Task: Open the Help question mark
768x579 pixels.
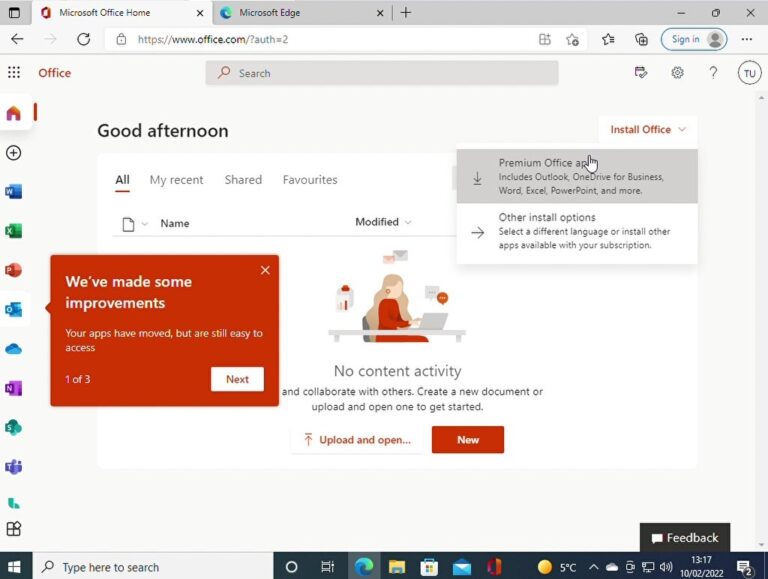Action: tap(713, 73)
